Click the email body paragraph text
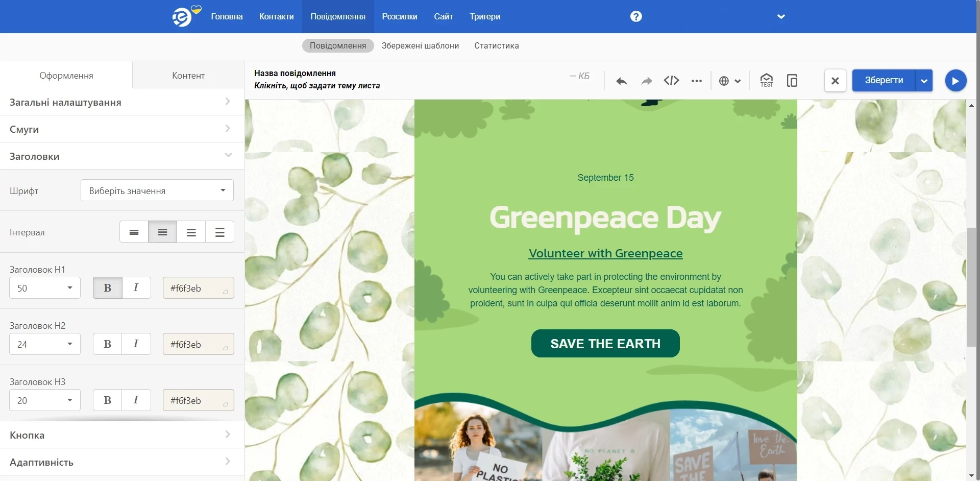Image resolution: width=980 pixels, height=481 pixels. pos(605,290)
